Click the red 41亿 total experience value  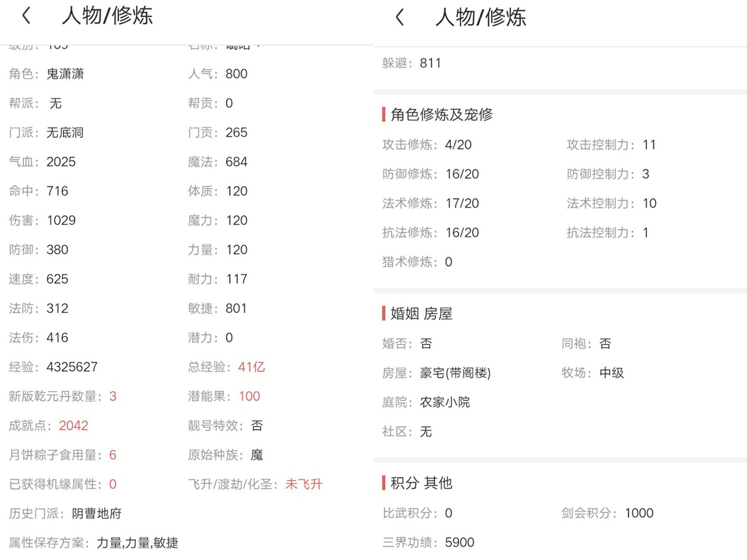click(251, 367)
